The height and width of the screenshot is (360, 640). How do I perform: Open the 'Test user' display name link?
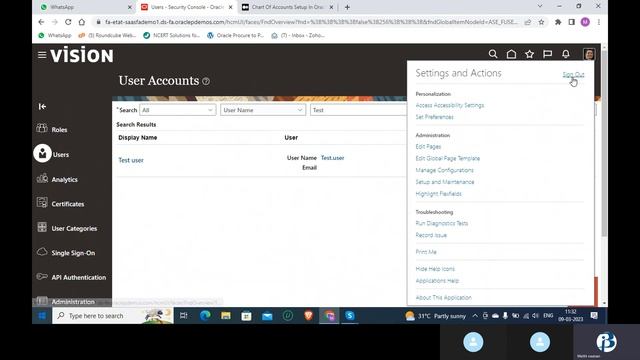(131, 160)
